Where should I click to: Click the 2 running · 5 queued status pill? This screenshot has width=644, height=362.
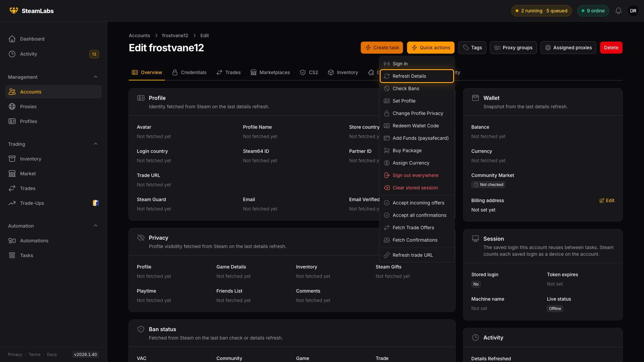(541, 11)
